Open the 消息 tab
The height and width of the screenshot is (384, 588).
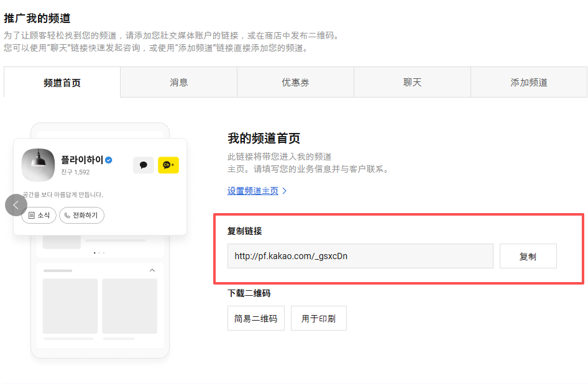tap(179, 83)
